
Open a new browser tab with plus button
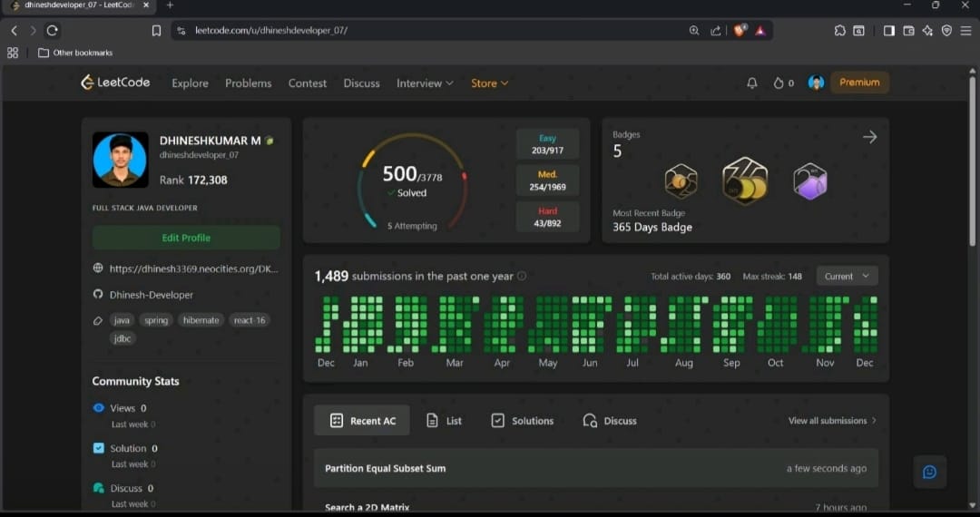(x=170, y=5)
